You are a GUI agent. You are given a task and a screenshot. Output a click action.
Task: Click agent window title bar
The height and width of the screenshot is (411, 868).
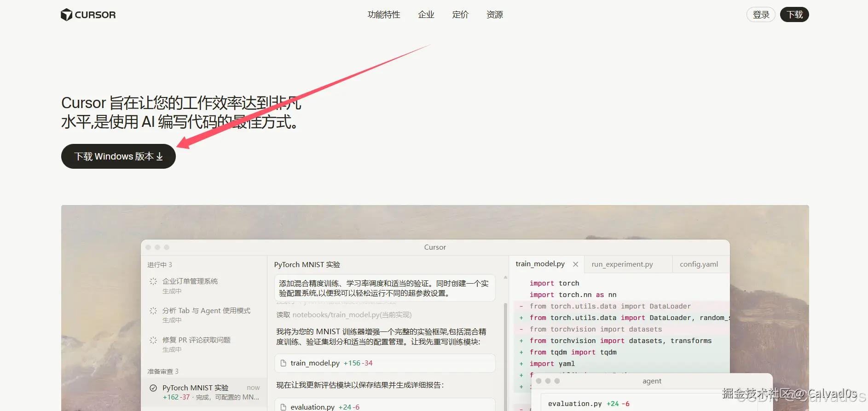(652, 381)
